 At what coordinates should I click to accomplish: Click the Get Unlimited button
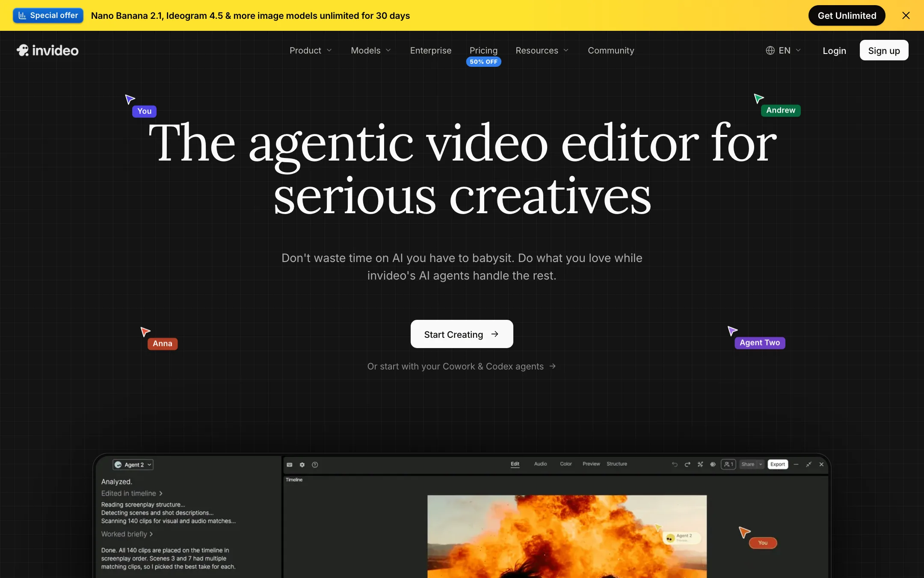tap(847, 15)
